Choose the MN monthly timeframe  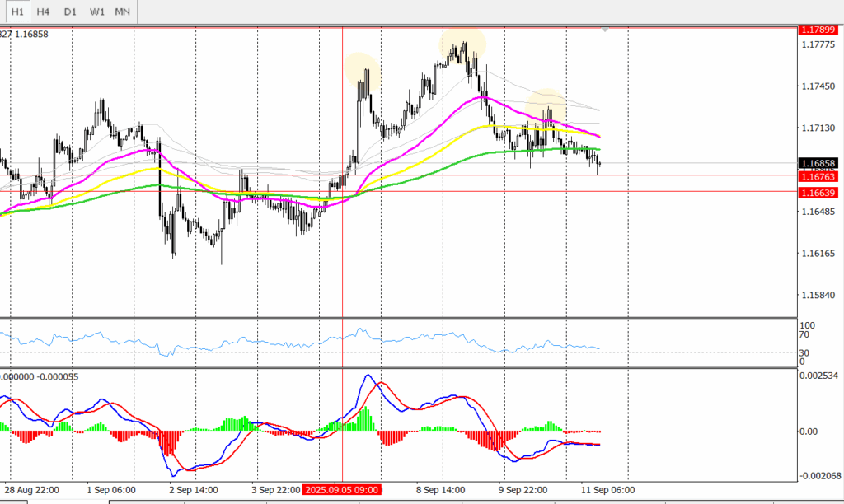(123, 12)
